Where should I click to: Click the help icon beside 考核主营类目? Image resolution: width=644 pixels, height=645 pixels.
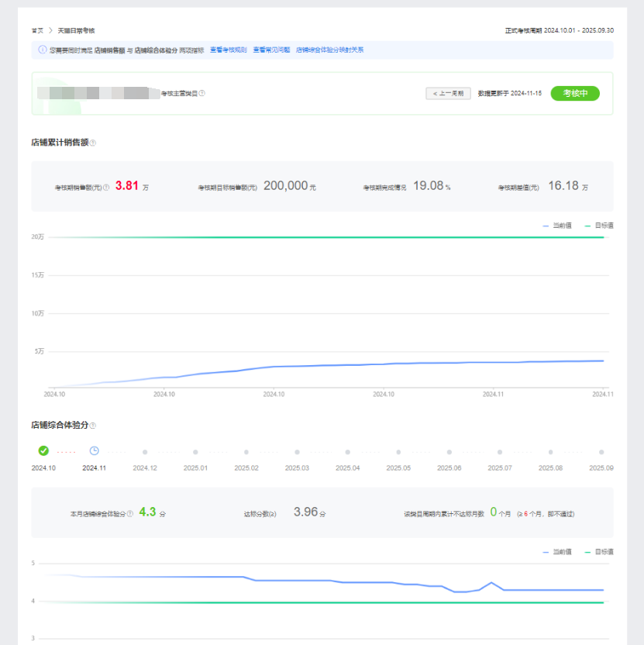coord(202,94)
